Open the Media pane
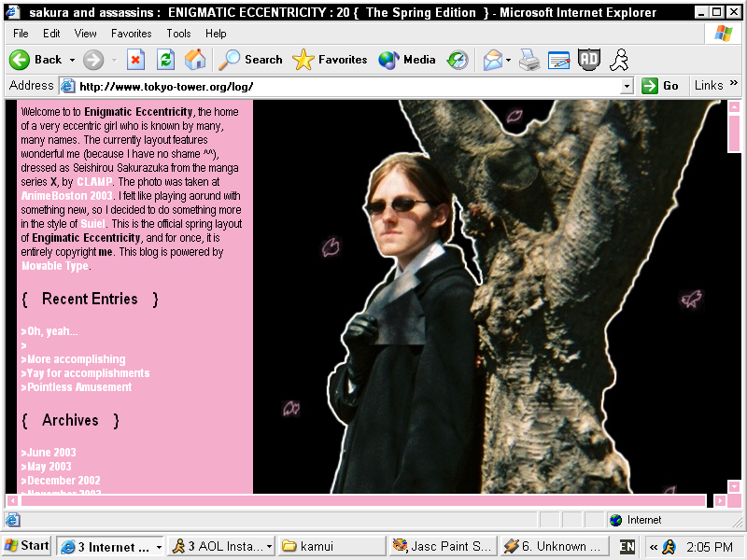The height and width of the screenshot is (560, 747). tap(407, 60)
